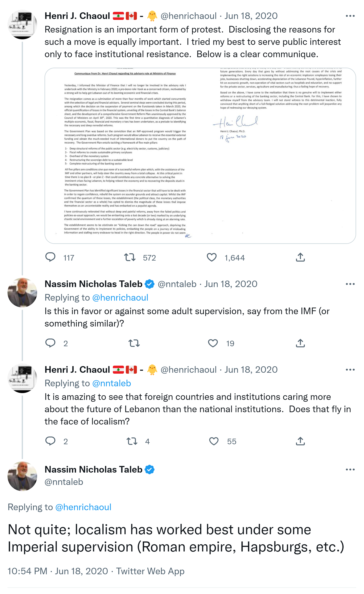Viewport: 364px width, 594px height.
Task: Follow the @henrichaoul link in the final tweet
Action: click(x=83, y=507)
